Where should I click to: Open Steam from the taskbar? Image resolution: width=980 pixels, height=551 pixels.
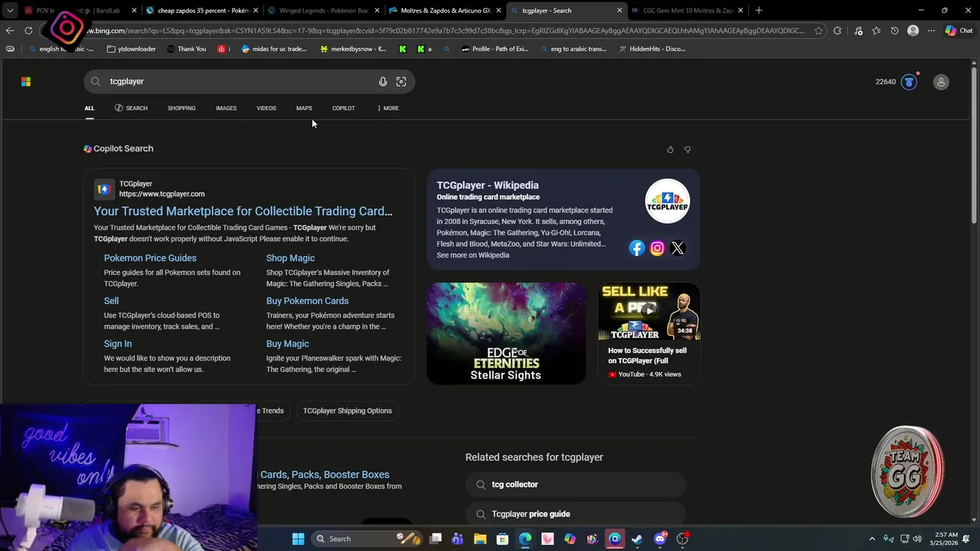(x=637, y=539)
